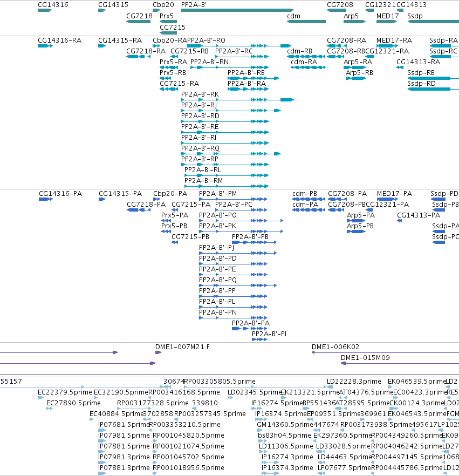Click transcript PP2A-B'-RL

tap(227, 175)
